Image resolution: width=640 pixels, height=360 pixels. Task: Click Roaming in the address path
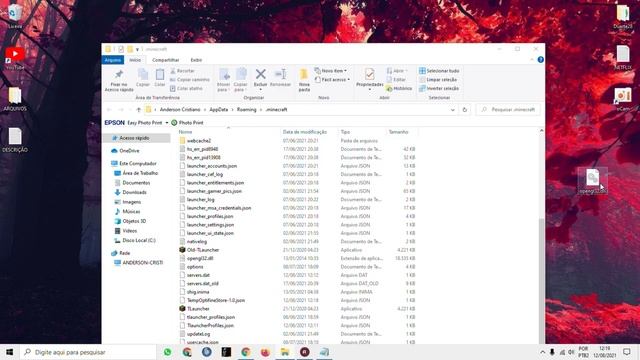pyautogui.click(x=247, y=110)
